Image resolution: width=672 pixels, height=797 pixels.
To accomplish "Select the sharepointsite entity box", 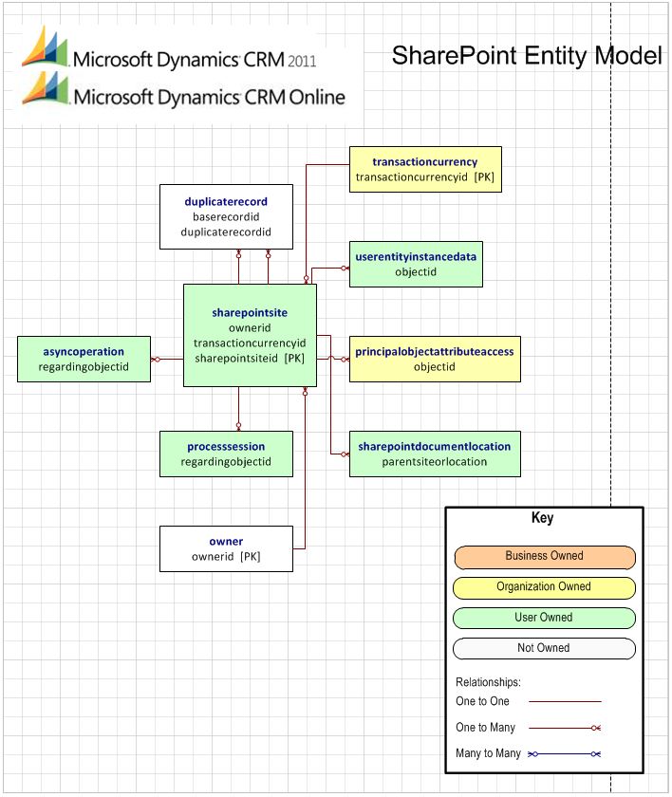I will point(250,335).
